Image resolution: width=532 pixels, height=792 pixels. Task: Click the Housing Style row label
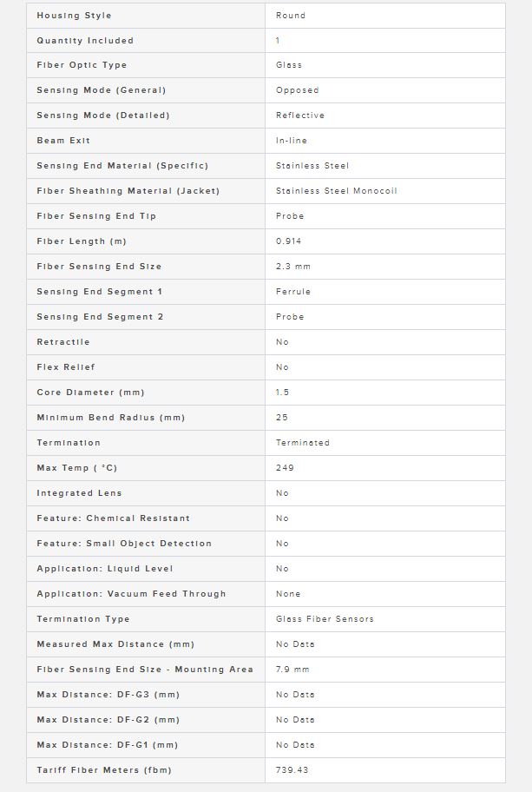coord(74,16)
